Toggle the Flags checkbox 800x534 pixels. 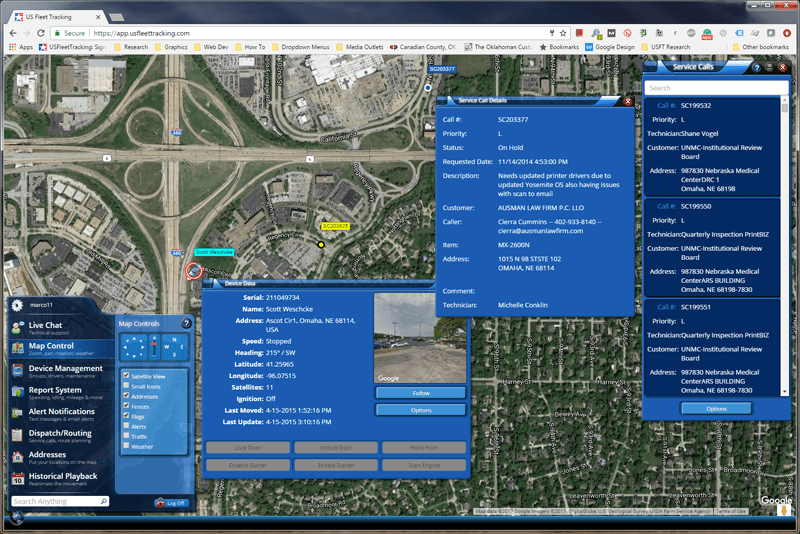coord(126,416)
